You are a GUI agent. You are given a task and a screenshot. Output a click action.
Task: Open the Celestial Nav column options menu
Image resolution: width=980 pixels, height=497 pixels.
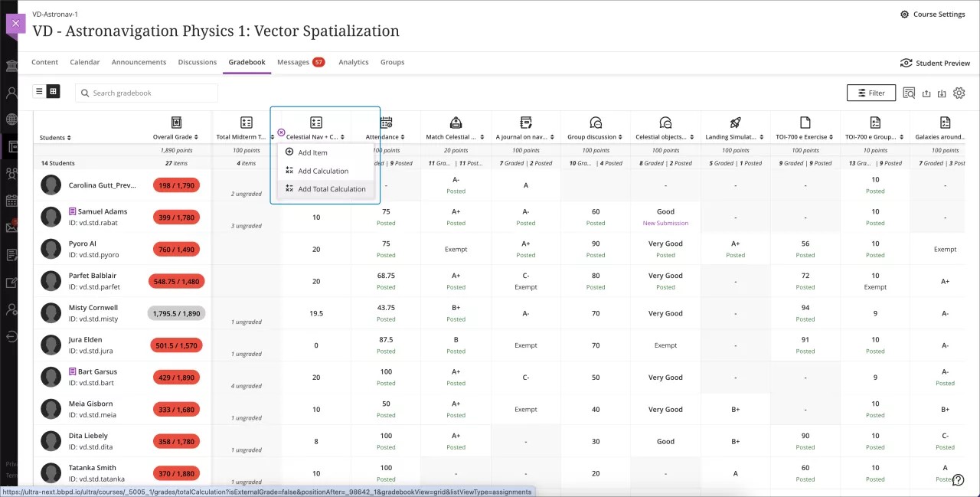pyautogui.click(x=342, y=137)
